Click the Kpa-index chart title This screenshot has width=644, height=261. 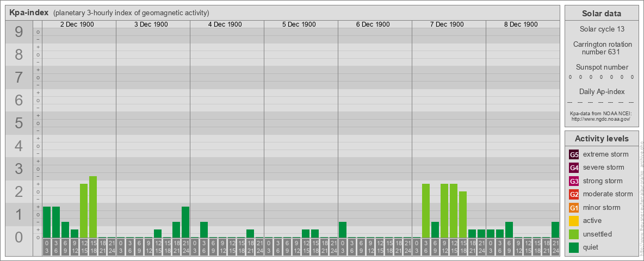(x=29, y=13)
